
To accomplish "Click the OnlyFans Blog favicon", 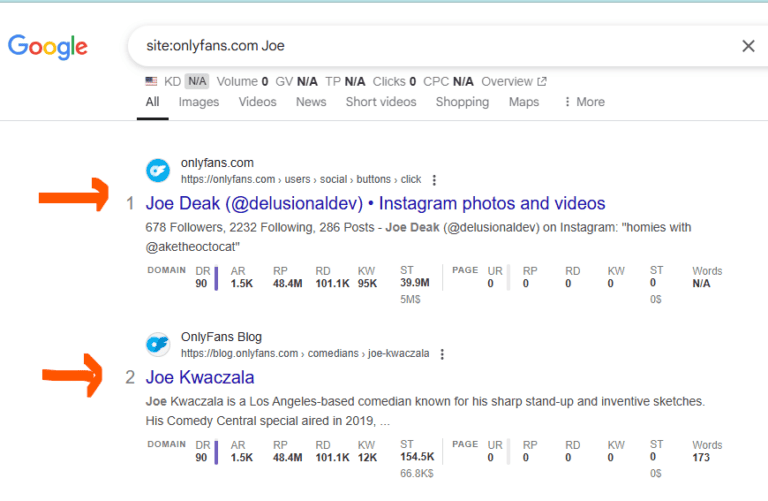I will click(158, 344).
